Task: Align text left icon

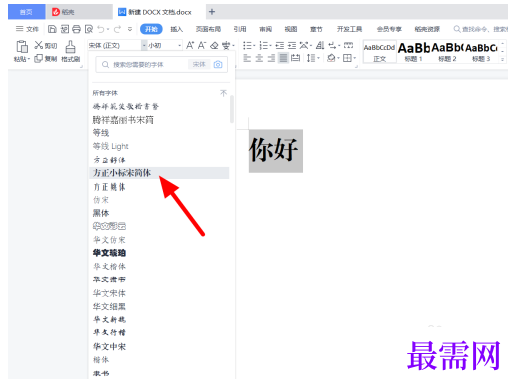Action: coord(247,58)
